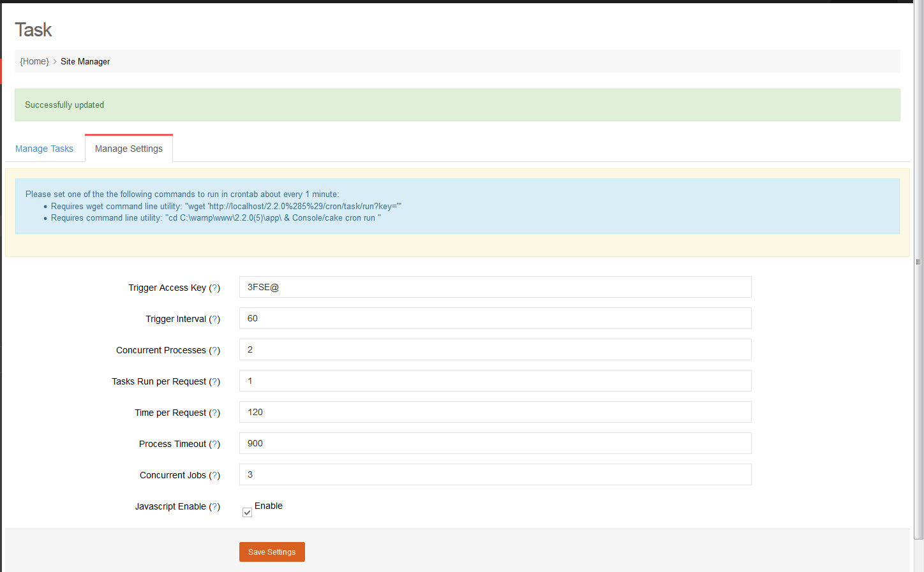Open help tooltip for Concurrent Processes
This screenshot has width=924, height=572.
214,351
